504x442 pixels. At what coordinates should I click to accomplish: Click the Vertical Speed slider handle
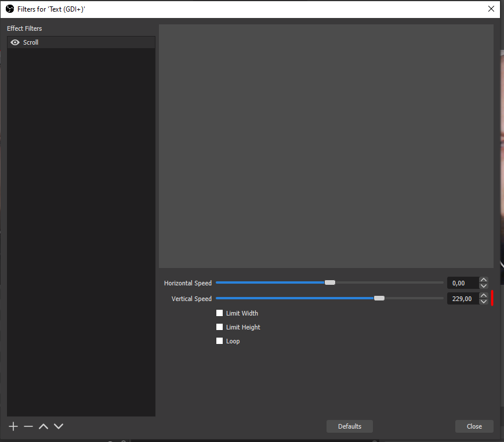click(379, 298)
